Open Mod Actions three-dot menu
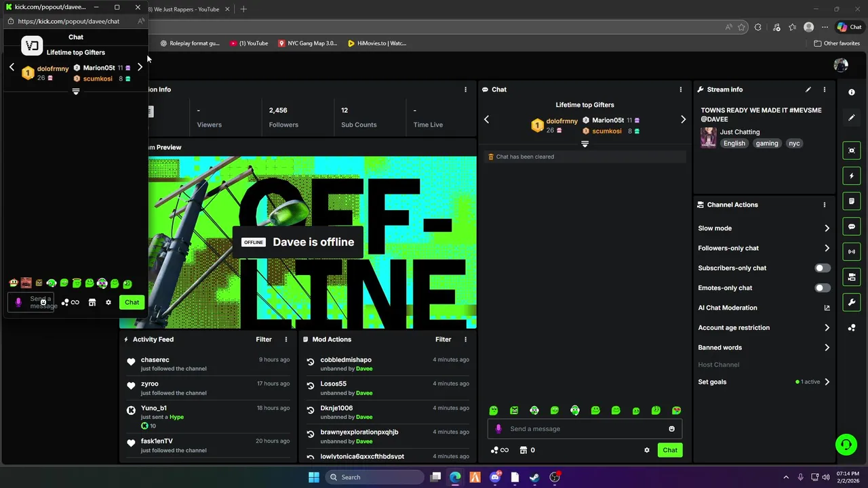This screenshot has height=488, width=868. click(465, 340)
